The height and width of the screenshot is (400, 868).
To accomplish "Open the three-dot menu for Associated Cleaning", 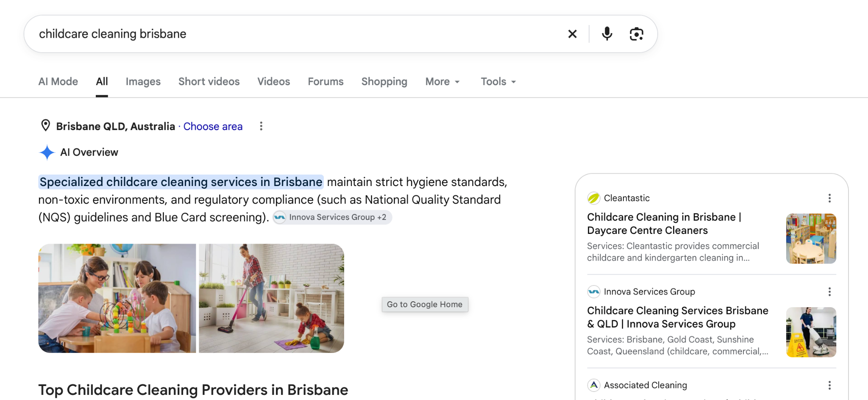I will [x=829, y=386].
